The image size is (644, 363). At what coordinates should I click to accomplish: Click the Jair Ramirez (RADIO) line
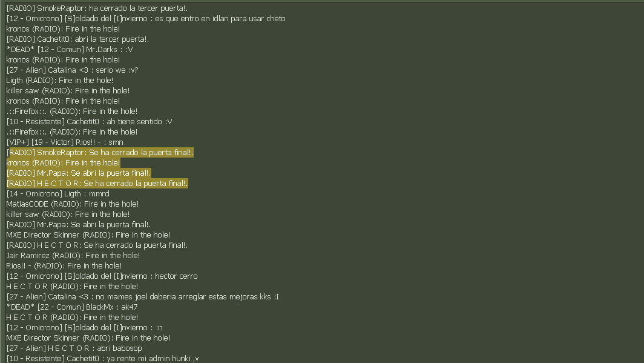click(x=73, y=255)
